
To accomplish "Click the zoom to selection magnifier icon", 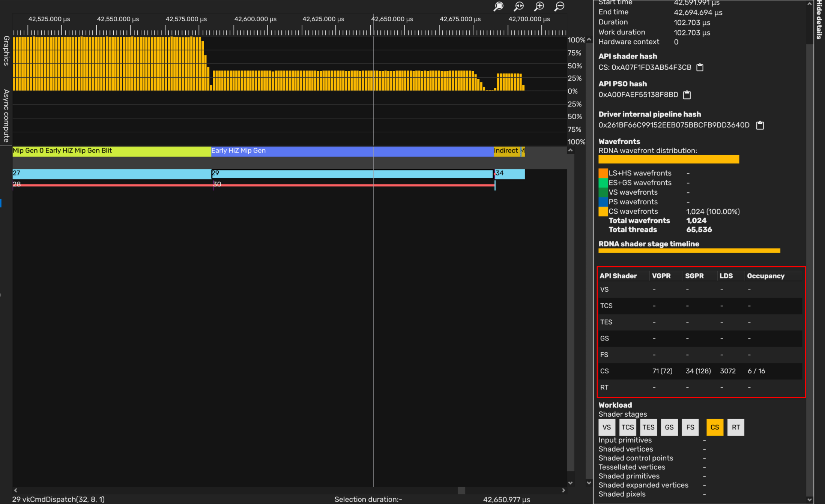I will 498,6.
